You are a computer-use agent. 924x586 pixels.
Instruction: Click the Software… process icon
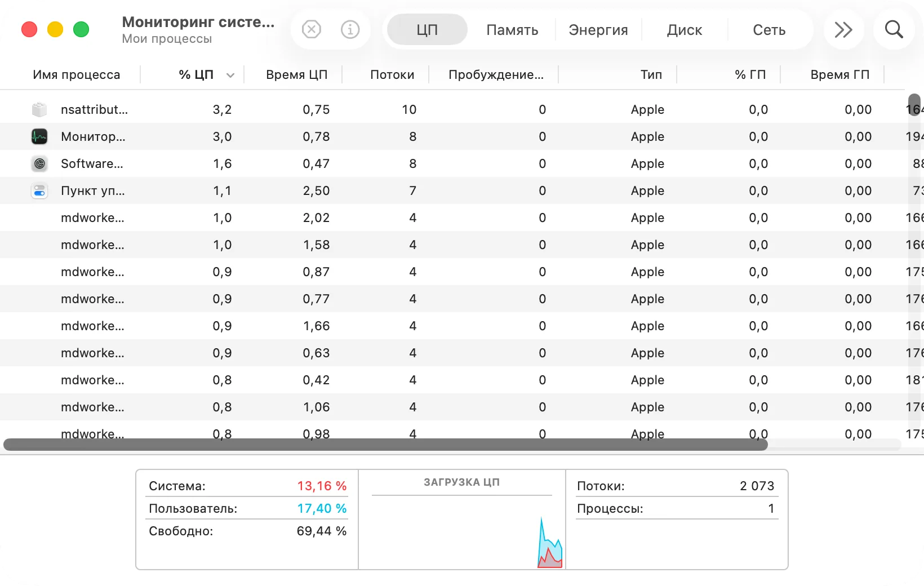pos(39,163)
